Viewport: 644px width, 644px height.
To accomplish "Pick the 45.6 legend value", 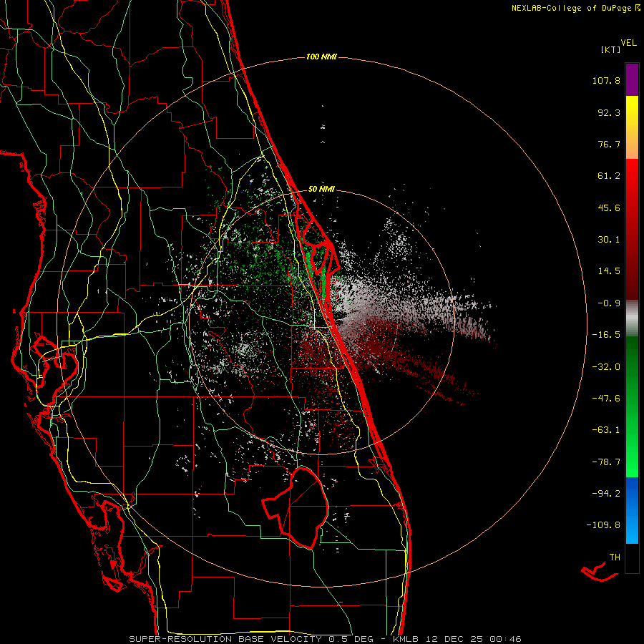I will tap(609, 208).
